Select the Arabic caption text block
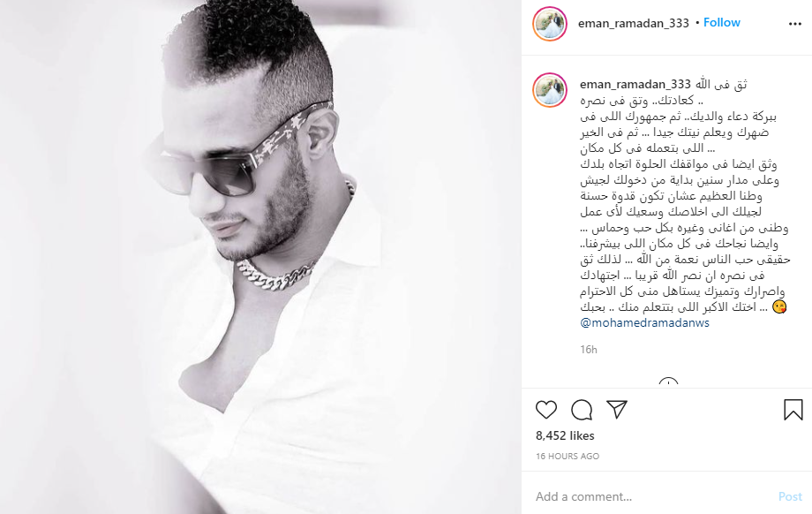The height and width of the screenshot is (514, 812). point(685,196)
